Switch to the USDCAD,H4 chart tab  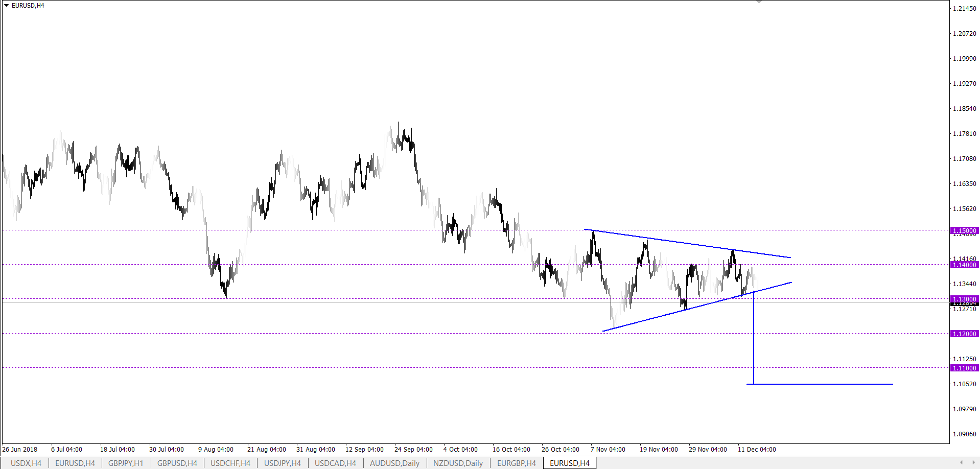coord(335,463)
